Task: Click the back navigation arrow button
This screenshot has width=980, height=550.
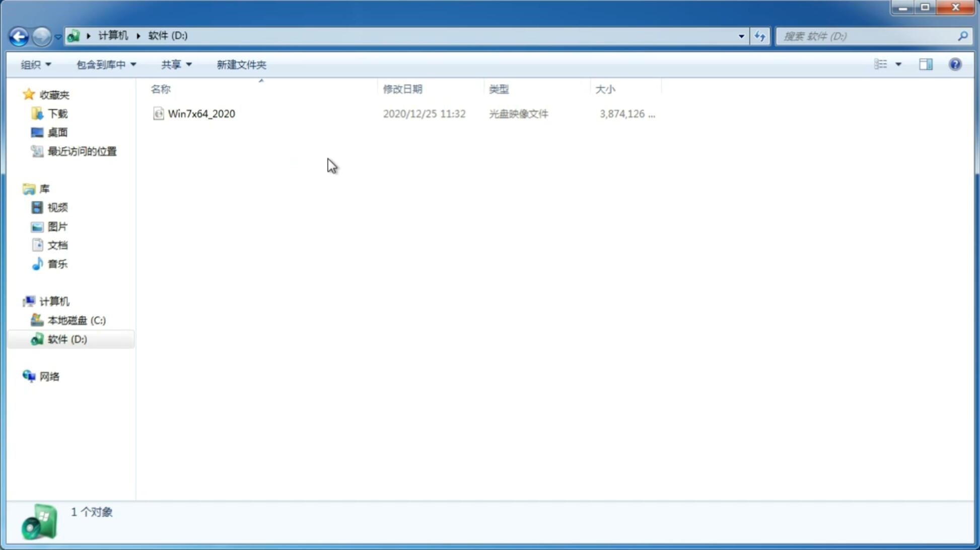Action: coord(18,36)
